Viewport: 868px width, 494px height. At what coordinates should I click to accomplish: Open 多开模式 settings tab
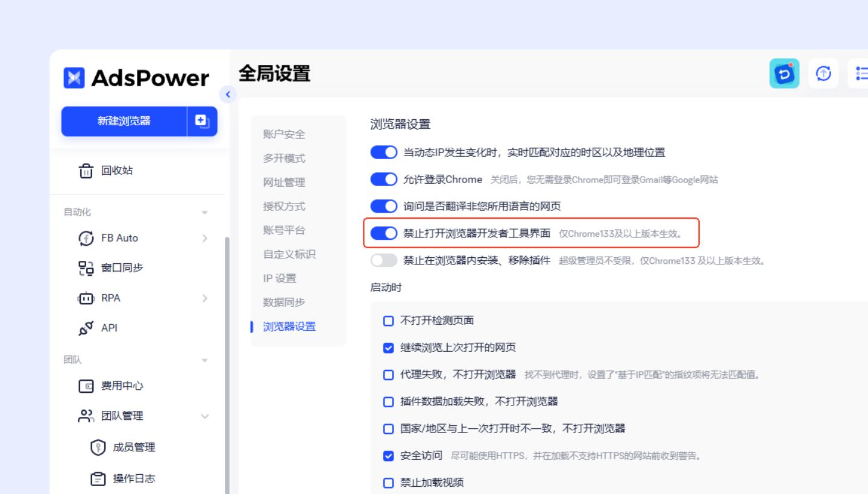284,158
